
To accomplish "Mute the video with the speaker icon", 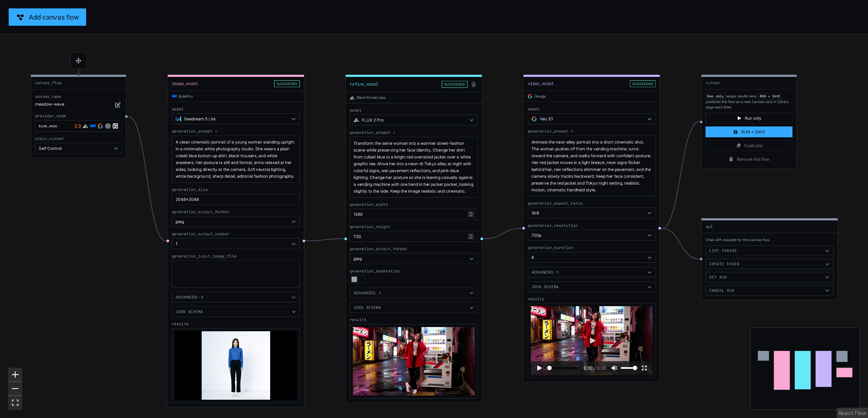I will pyautogui.click(x=614, y=368).
